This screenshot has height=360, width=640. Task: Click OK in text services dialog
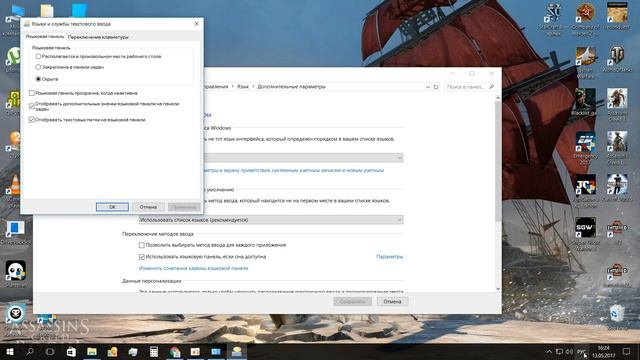112,207
